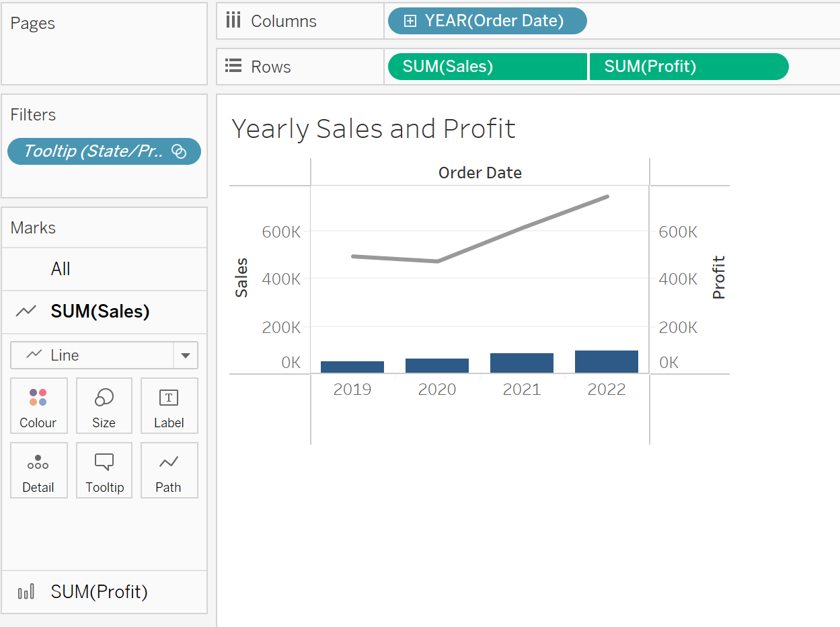The height and width of the screenshot is (627, 840).
Task: Open the Size marks card
Action: pyautogui.click(x=104, y=406)
